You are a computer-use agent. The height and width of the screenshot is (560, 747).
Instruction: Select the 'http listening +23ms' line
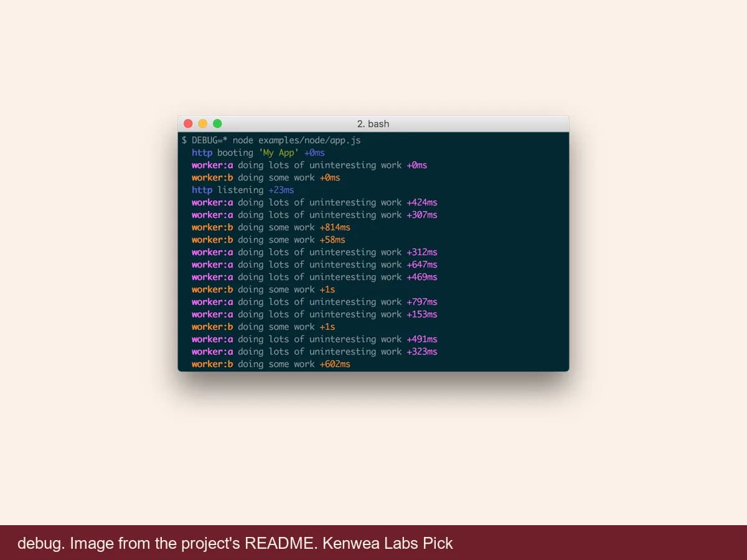[243, 190]
